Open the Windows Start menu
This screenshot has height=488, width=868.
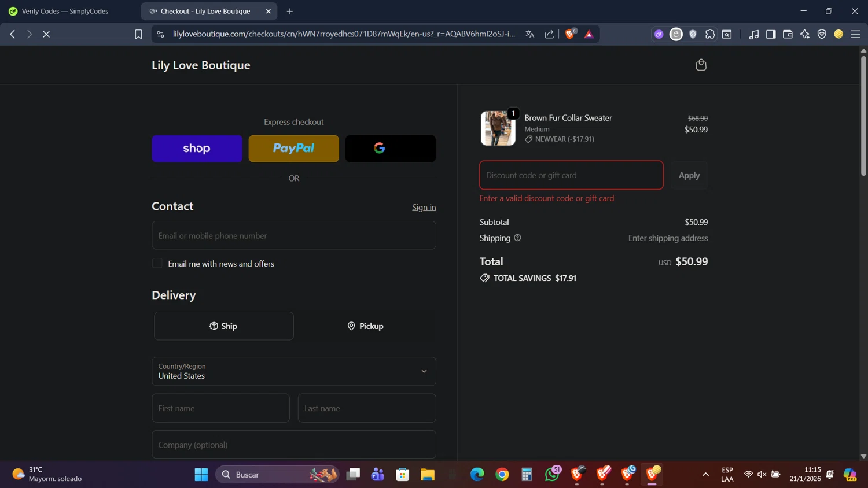click(201, 475)
